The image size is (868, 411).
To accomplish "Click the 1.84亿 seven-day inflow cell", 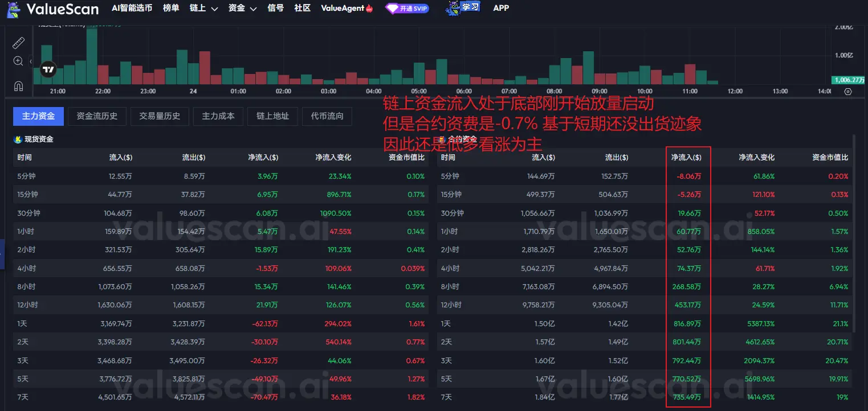I will tap(545, 397).
